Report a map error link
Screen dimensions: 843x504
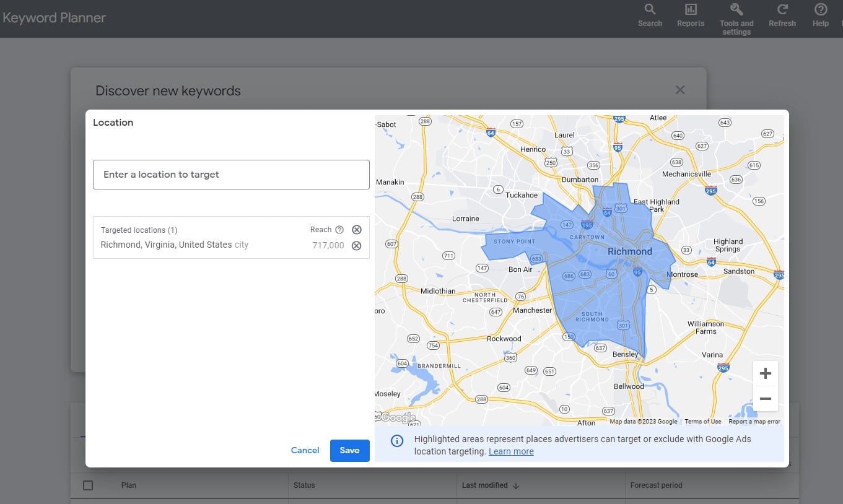point(754,422)
